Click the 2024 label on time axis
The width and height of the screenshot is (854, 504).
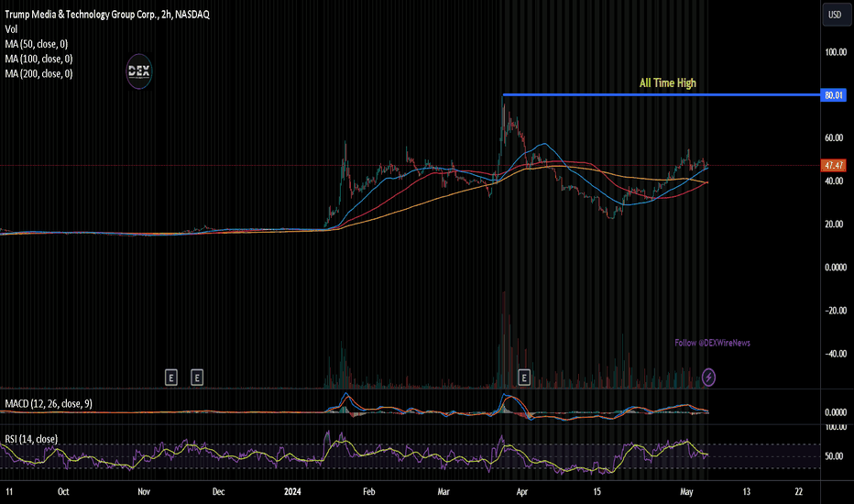292,491
